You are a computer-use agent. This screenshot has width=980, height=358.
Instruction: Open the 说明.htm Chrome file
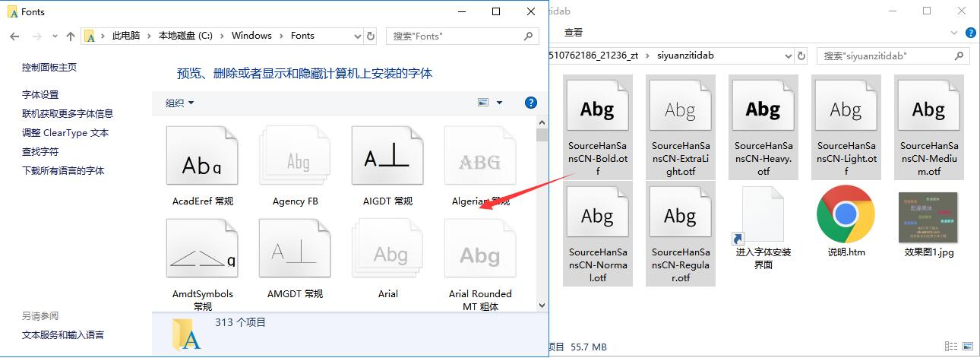point(846,215)
